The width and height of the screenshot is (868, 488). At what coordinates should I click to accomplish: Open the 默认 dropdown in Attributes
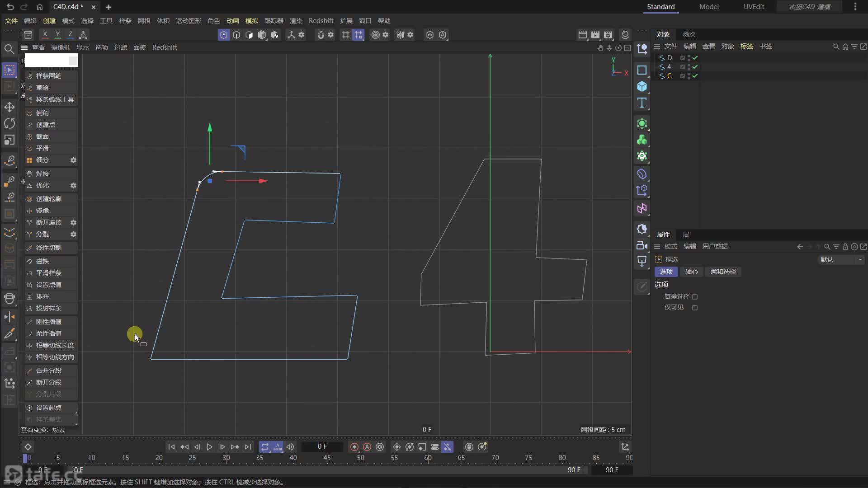841,259
